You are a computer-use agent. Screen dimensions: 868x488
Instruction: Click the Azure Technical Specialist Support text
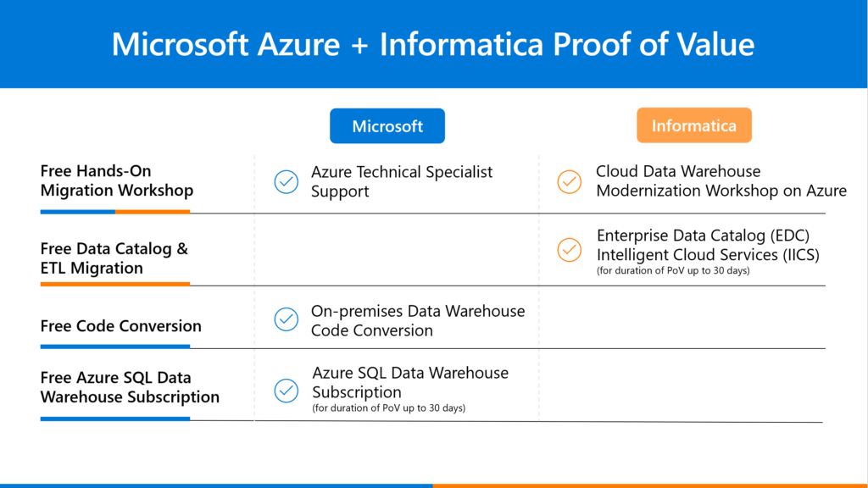point(401,181)
